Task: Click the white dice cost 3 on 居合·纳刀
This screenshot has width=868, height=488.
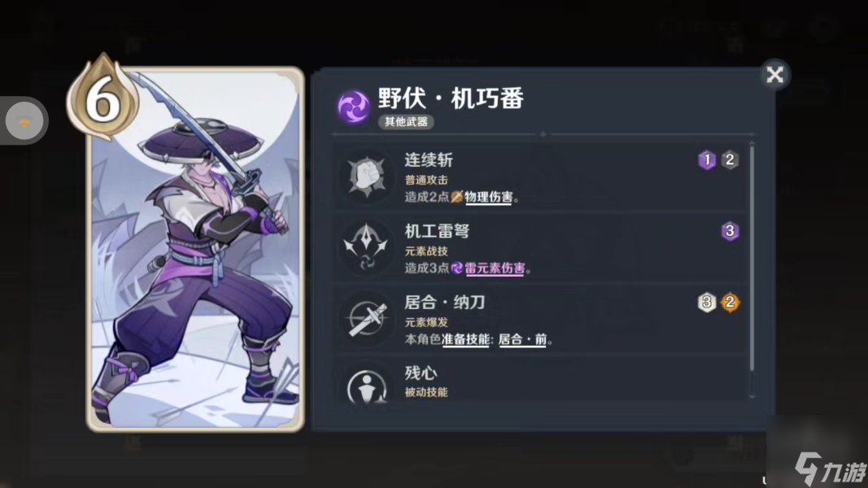Action: coord(706,302)
